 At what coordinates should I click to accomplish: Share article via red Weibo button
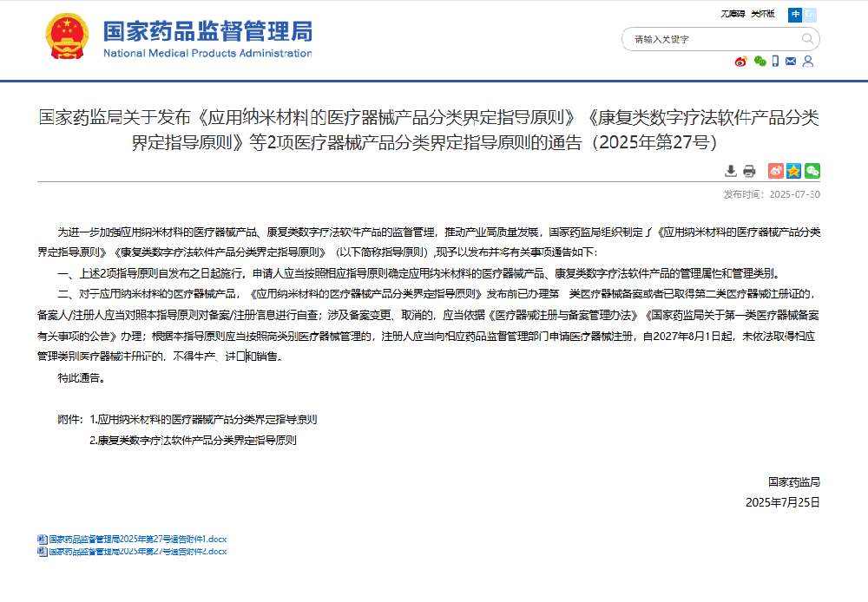pyautogui.click(x=776, y=171)
